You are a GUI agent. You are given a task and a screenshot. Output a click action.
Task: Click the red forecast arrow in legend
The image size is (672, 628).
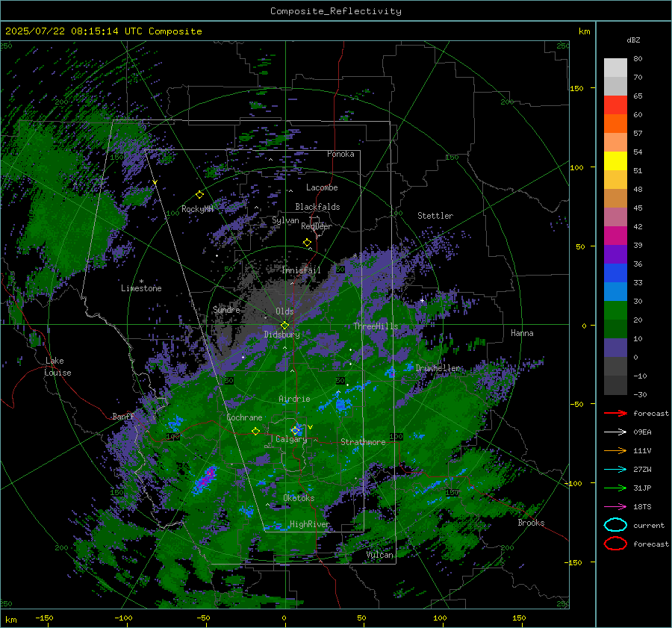tap(615, 413)
